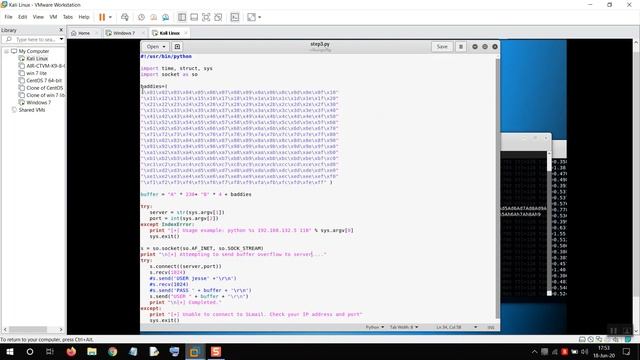Click the hard disk device icon in VMware status bar

tap(582, 339)
